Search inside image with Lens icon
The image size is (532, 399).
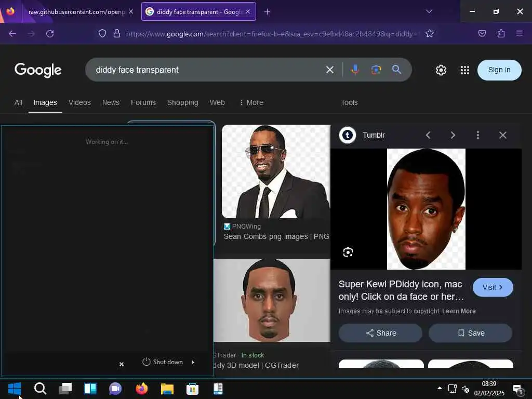pyautogui.click(x=348, y=252)
